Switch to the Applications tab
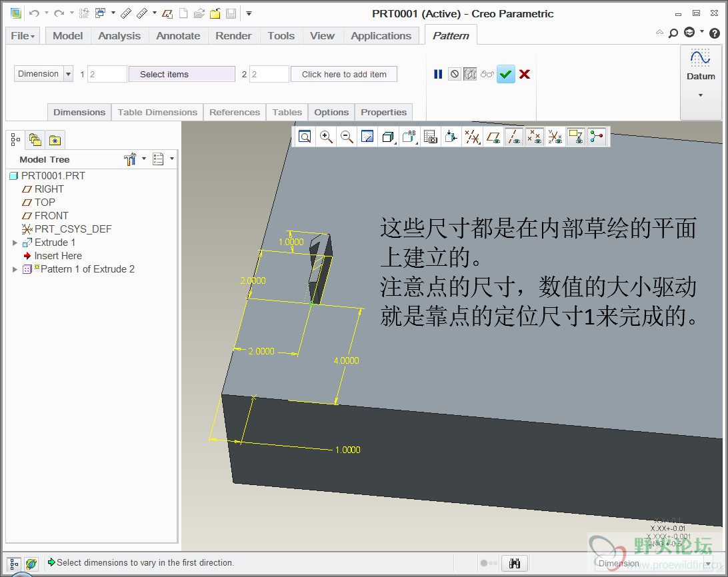 [381, 36]
